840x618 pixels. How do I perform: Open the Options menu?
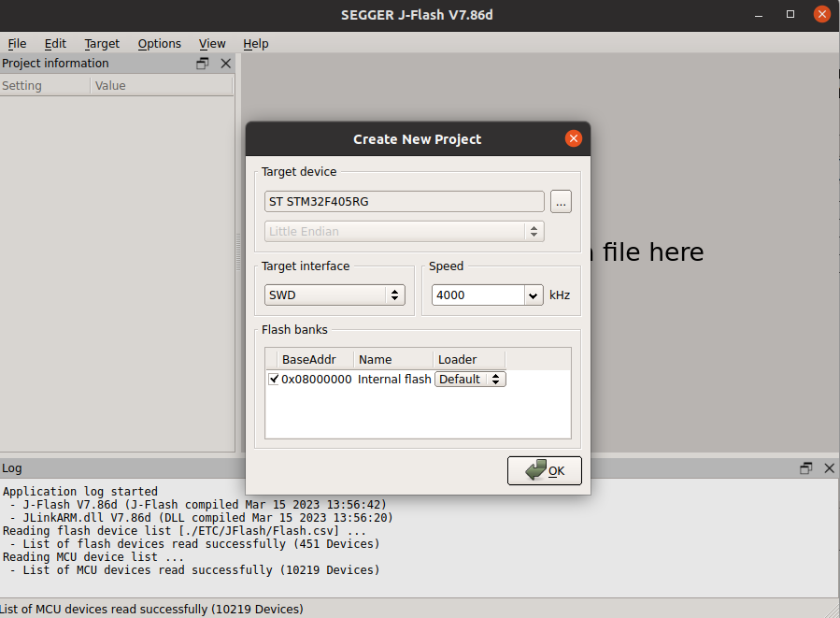(x=159, y=43)
